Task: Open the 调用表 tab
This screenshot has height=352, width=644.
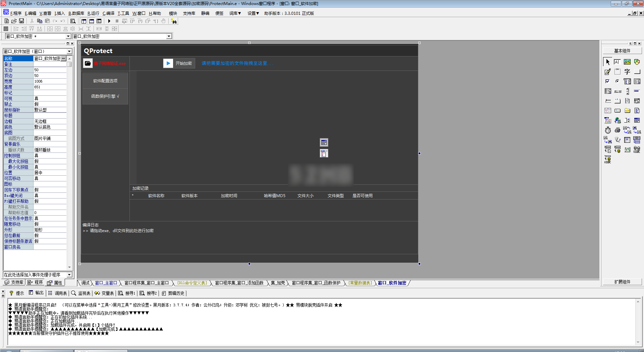Action: pyautogui.click(x=58, y=293)
